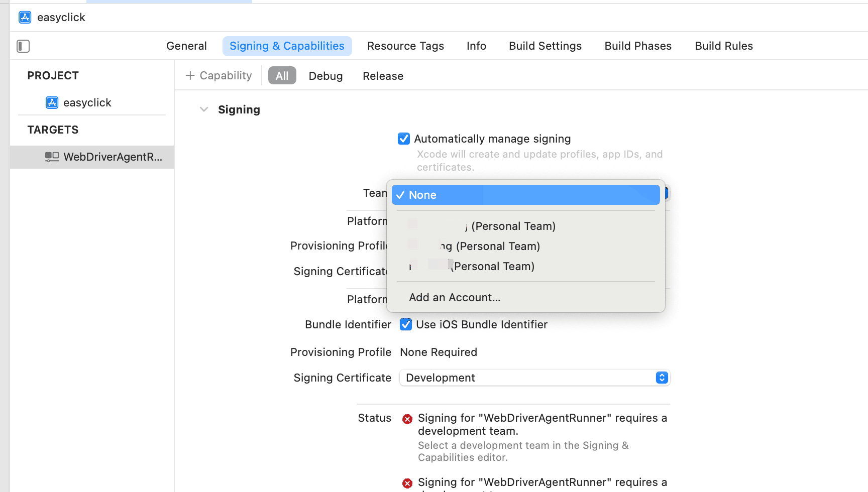Switch to Resource Tags tab
This screenshot has width=868, height=492.
pos(405,46)
